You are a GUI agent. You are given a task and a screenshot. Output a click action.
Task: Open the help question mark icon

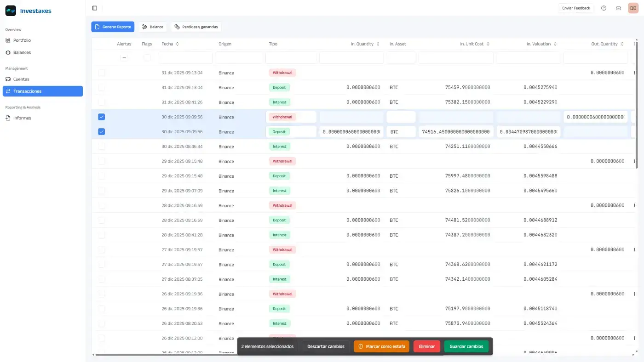pyautogui.click(x=604, y=8)
